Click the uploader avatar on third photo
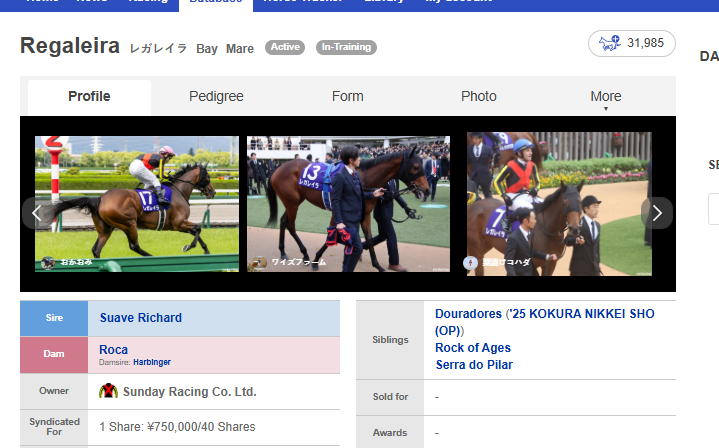Screen dimensions: 719x448 pyautogui.click(x=470, y=263)
